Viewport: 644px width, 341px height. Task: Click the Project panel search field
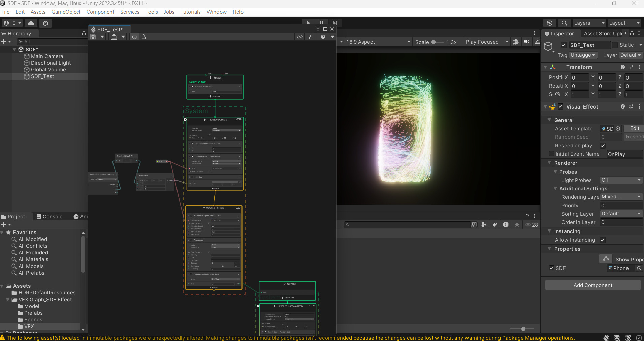(407, 225)
